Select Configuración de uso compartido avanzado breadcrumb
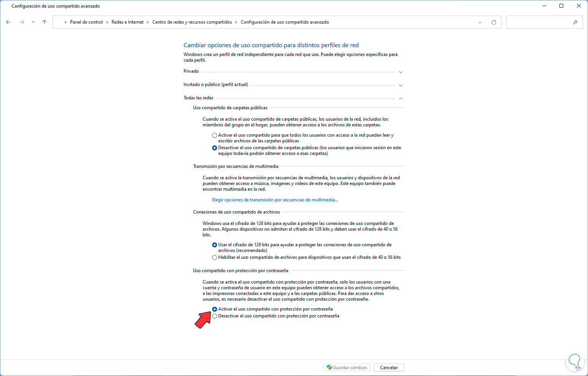 pyautogui.click(x=285, y=22)
